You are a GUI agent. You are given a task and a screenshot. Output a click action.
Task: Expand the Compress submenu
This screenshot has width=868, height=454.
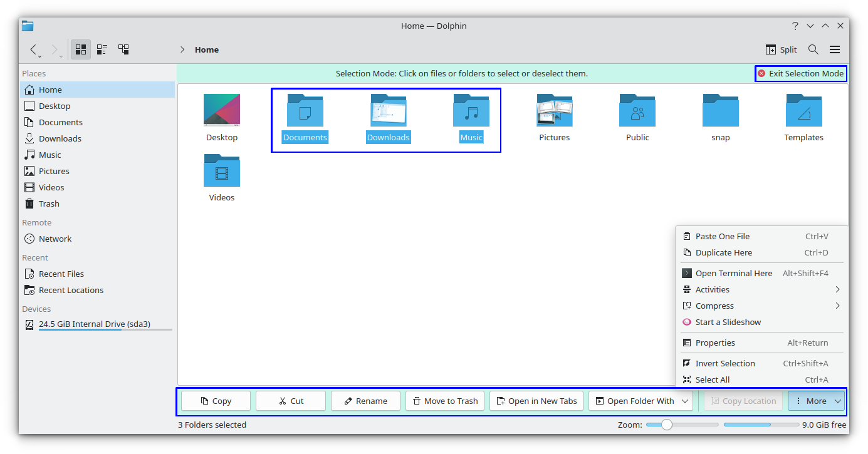714,306
